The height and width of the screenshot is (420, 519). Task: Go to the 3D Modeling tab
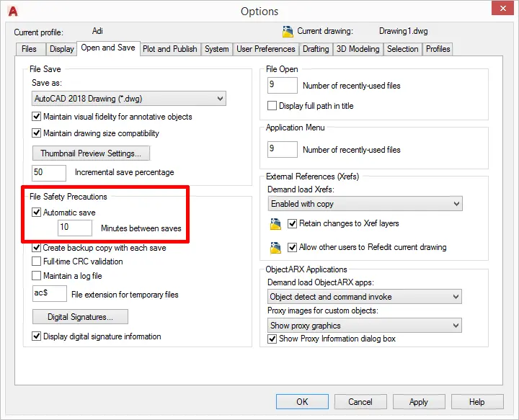coord(358,49)
